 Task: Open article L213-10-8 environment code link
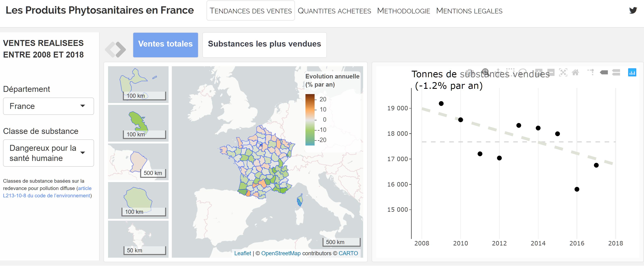click(46, 195)
